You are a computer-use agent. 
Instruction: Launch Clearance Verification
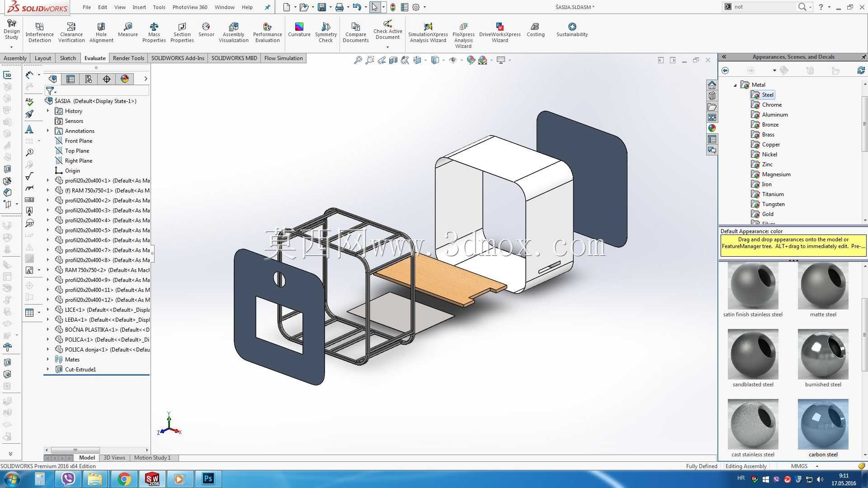[71, 32]
